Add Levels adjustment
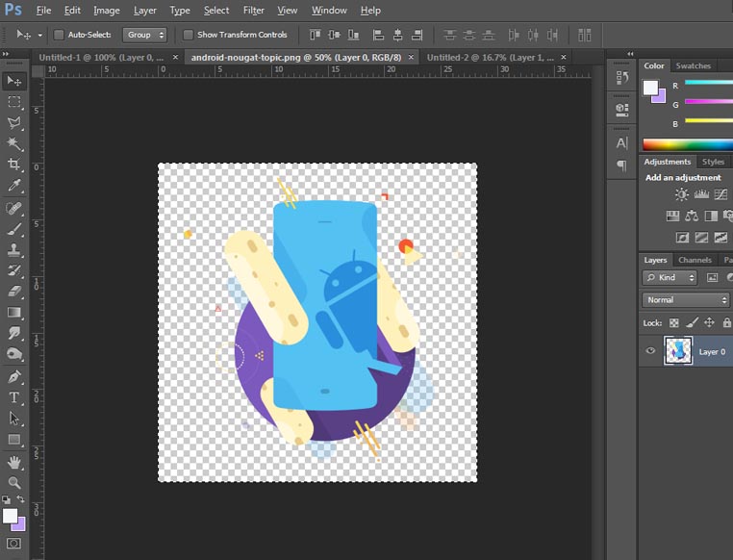The width and height of the screenshot is (733, 560). (x=701, y=194)
